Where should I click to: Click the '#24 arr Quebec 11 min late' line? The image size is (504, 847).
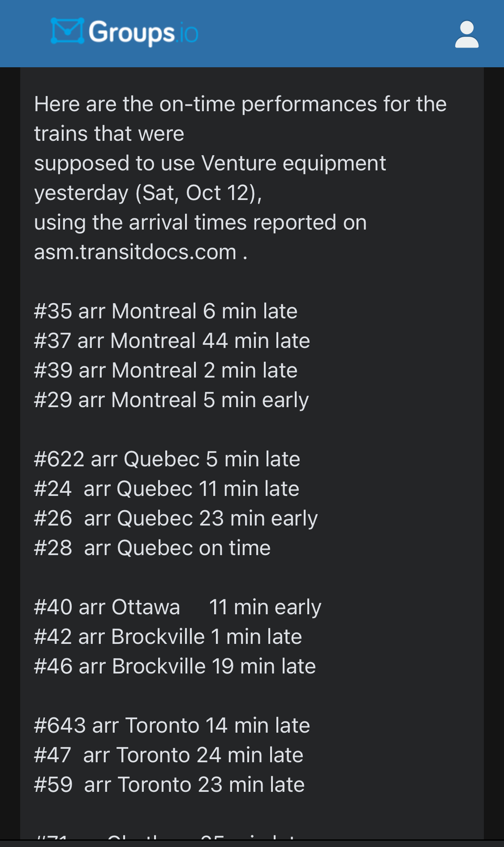(166, 489)
